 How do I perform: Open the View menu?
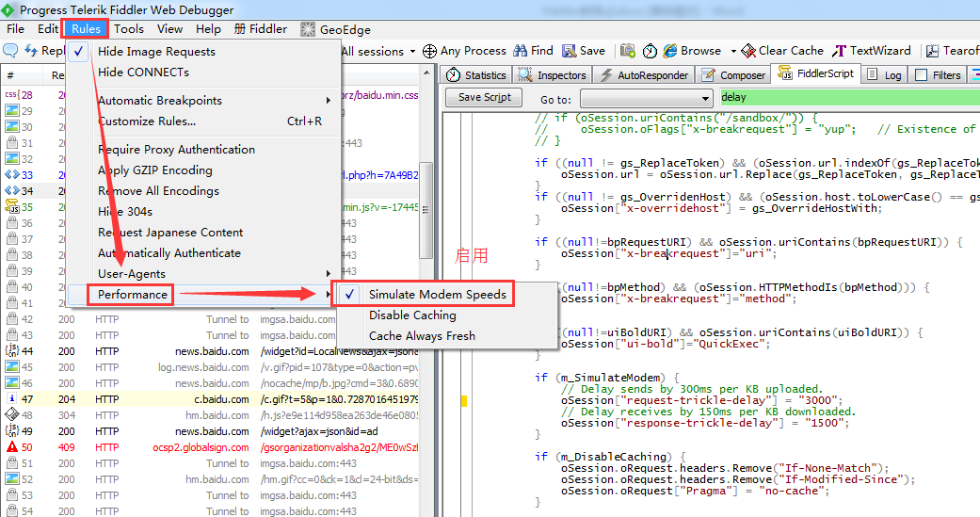[169, 29]
